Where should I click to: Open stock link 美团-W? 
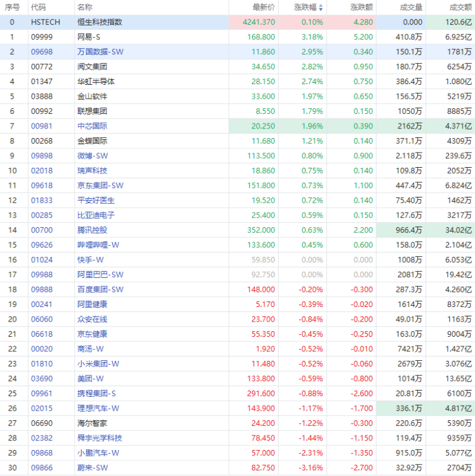coord(91,379)
